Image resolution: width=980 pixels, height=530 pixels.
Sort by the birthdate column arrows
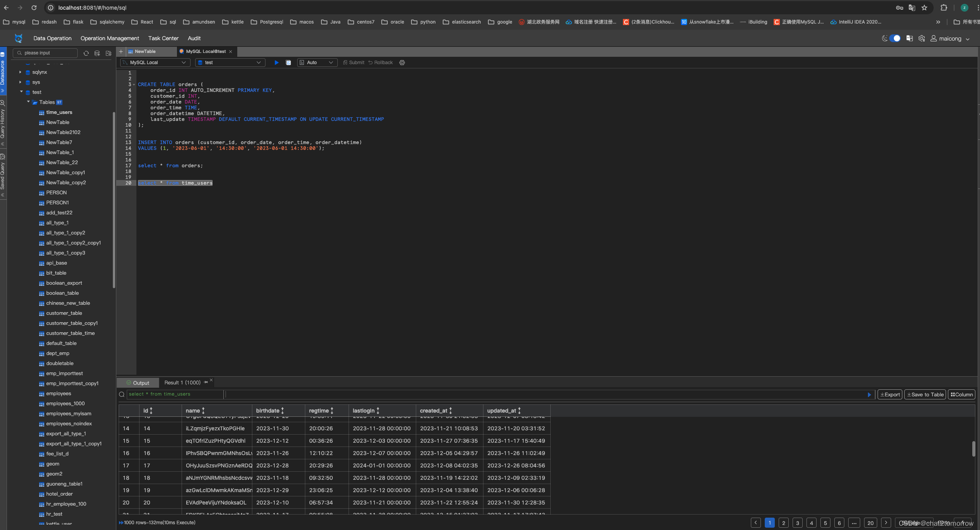point(282,411)
